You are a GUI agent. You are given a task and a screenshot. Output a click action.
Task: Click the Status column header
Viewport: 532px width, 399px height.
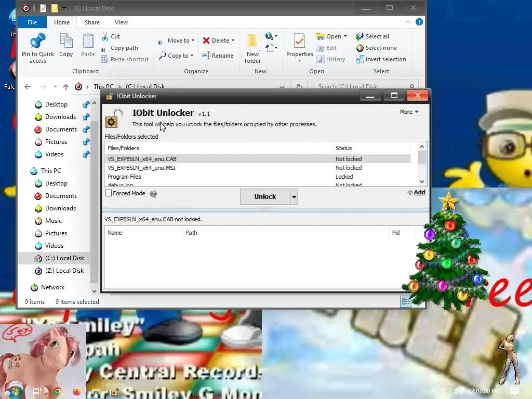371,148
